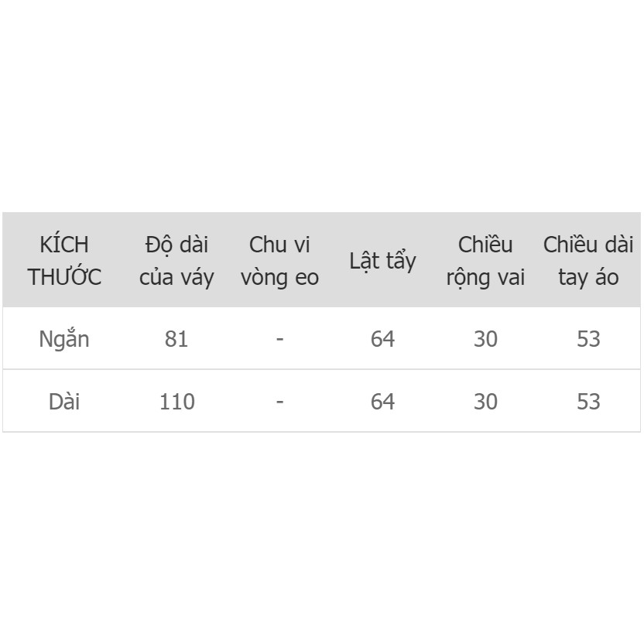Select the 64 value in Dài row
Viewport: 644px width, 644px height.
[382, 402]
